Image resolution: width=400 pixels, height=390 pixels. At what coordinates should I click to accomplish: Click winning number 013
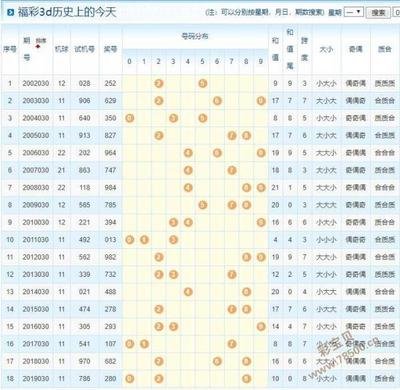[x=110, y=240]
